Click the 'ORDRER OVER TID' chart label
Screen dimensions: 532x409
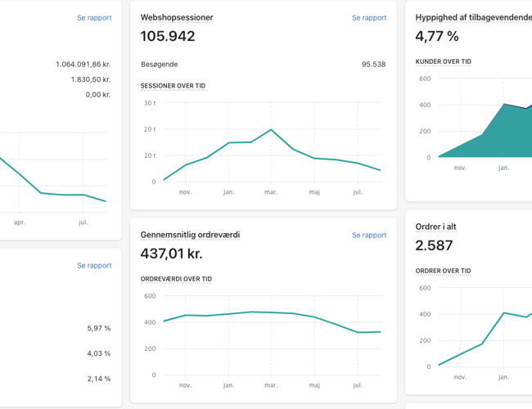[x=443, y=271]
